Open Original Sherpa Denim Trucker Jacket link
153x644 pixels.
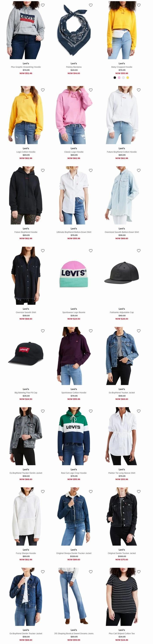click(x=74, y=553)
